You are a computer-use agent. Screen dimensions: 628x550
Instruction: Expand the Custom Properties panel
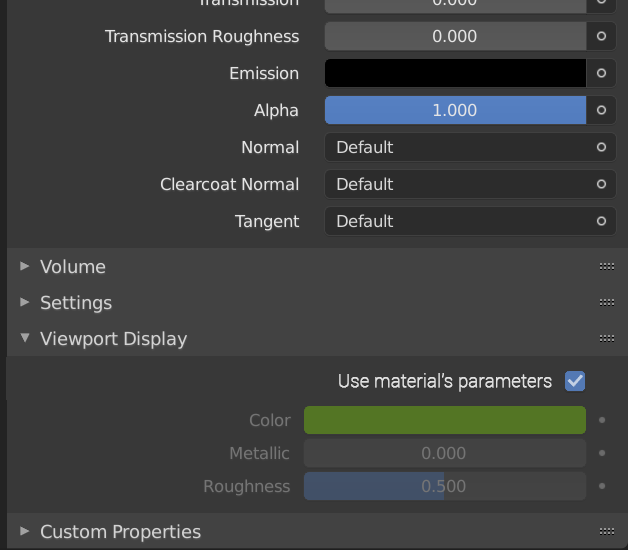(24, 531)
